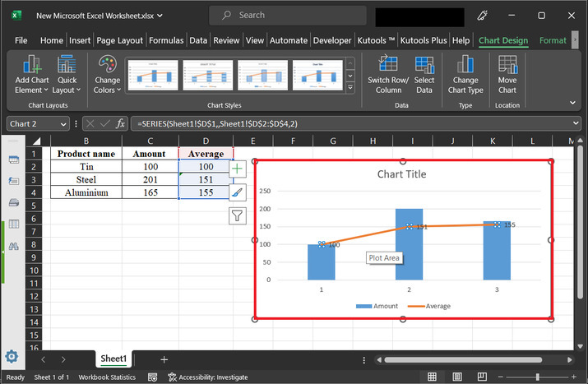588x384 pixels.
Task: Open the Name Box dropdown
Action: point(63,124)
